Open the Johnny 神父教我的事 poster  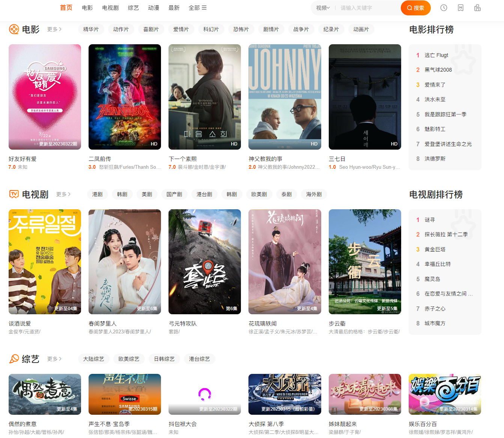pyautogui.click(x=285, y=97)
